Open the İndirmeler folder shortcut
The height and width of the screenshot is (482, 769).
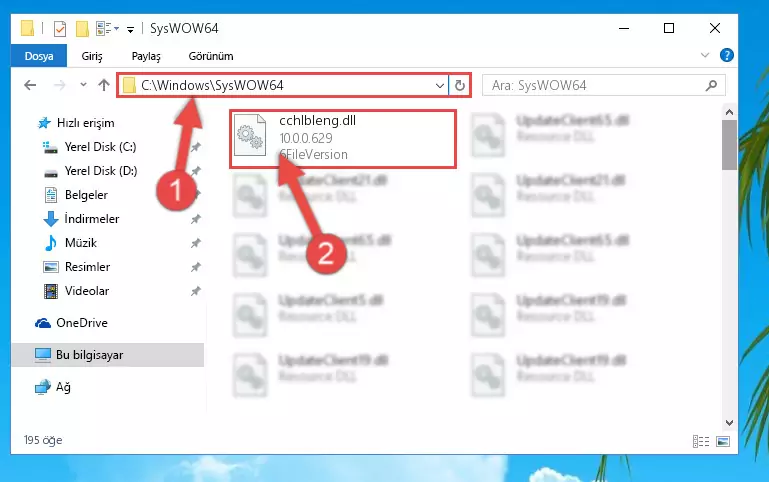[92, 219]
